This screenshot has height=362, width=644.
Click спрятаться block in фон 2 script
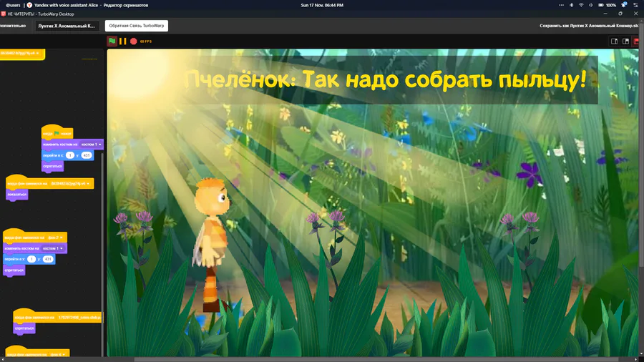14,270
